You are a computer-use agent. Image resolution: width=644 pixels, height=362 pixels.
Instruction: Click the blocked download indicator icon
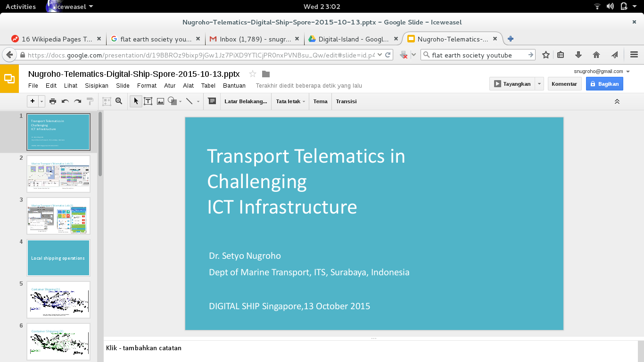404,55
